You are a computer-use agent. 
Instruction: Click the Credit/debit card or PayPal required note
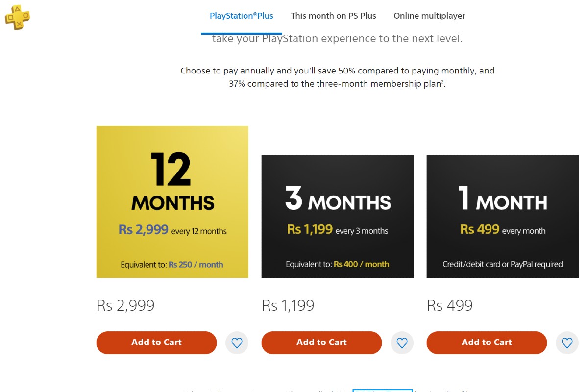coord(502,264)
